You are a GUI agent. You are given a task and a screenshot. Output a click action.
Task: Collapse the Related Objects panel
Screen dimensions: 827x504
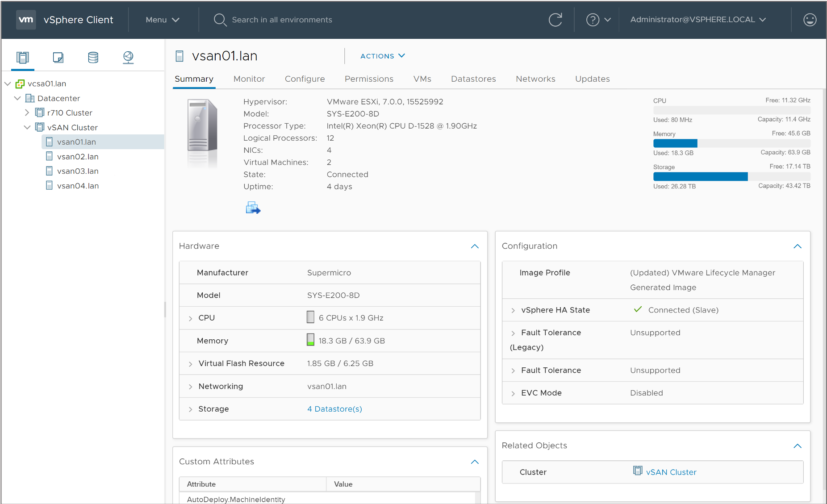pyautogui.click(x=798, y=446)
